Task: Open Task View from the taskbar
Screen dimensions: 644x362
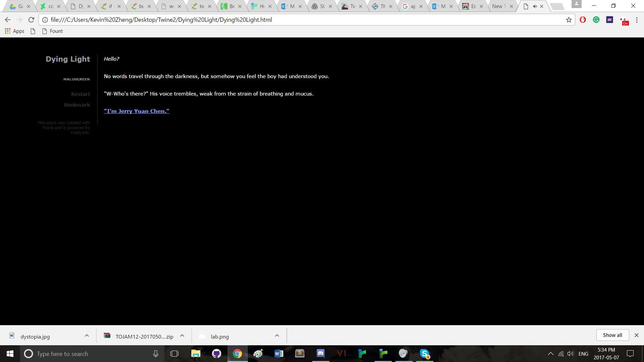Action: pos(174,354)
